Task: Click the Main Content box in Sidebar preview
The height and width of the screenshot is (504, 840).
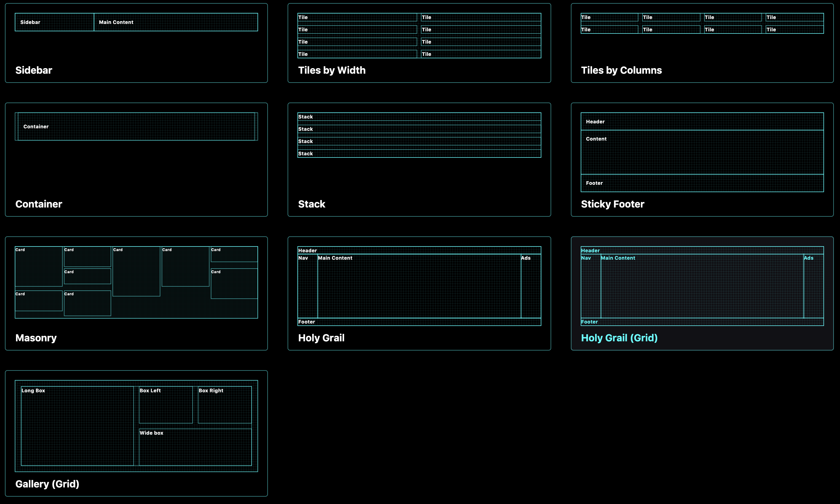Action: tap(176, 22)
